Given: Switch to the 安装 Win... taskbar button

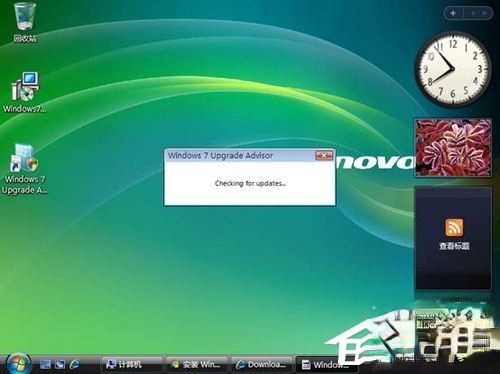Looking at the screenshot, I should pos(197,364).
